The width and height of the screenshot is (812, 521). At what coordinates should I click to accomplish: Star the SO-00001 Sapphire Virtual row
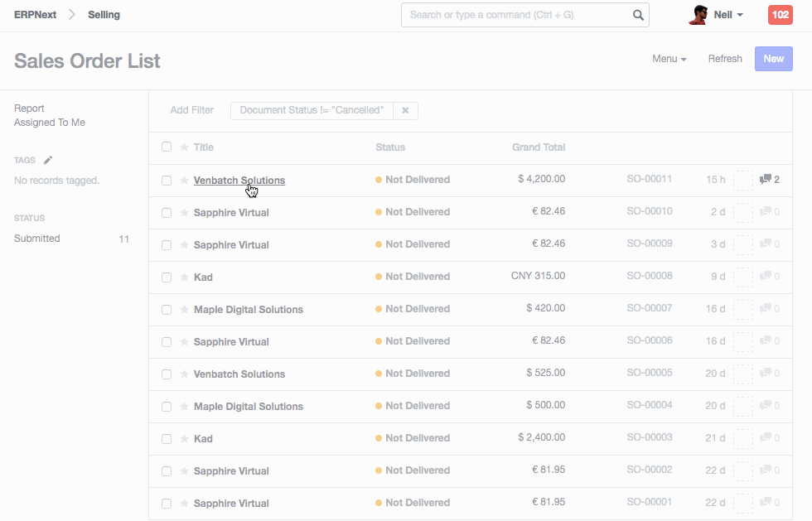(184, 503)
